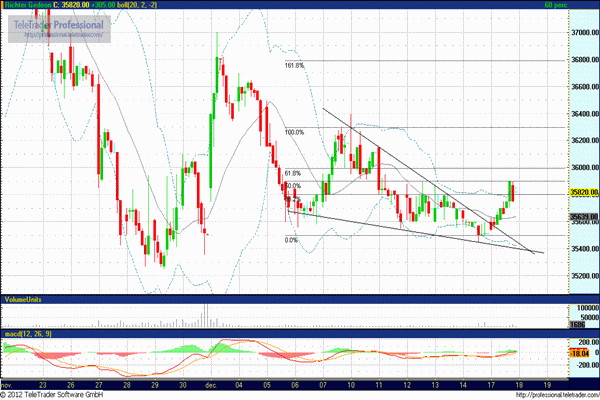
Task: Click the 37000.00 price axis label
Action: [585, 33]
